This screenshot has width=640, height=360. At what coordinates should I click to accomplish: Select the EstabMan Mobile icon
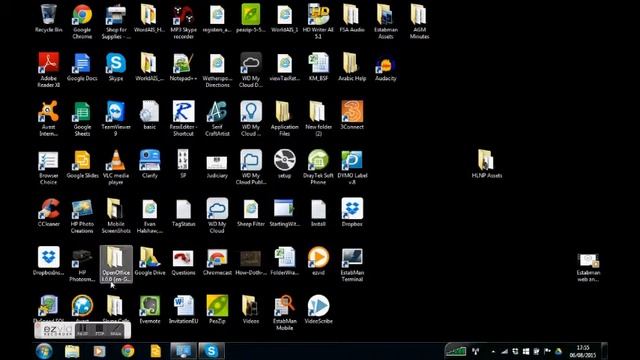point(284,313)
